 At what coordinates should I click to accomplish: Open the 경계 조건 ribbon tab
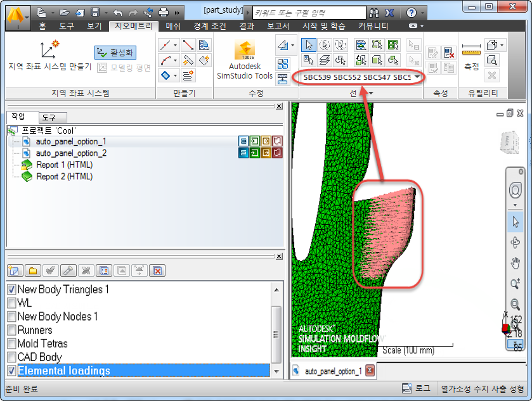click(x=210, y=26)
